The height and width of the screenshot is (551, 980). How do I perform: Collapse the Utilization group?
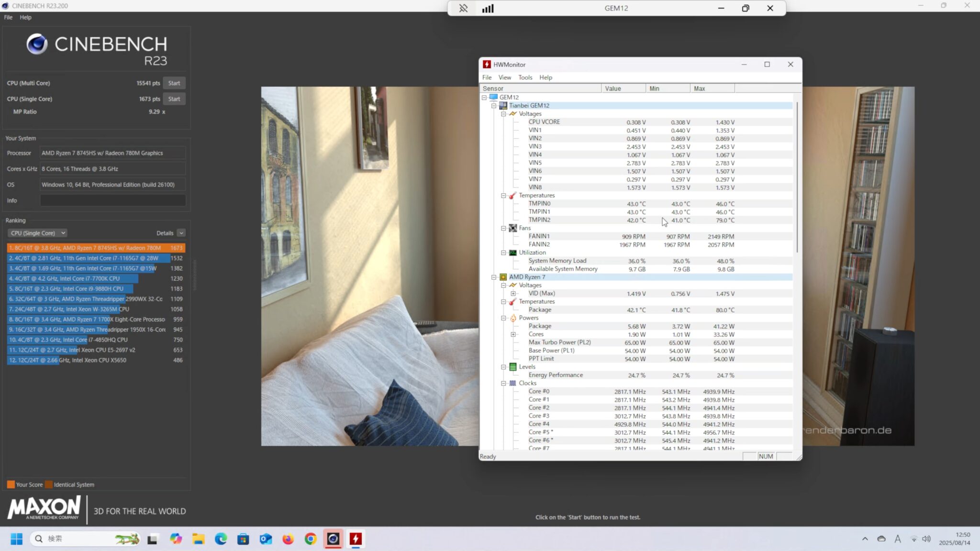pyautogui.click(x=503, y=253)
